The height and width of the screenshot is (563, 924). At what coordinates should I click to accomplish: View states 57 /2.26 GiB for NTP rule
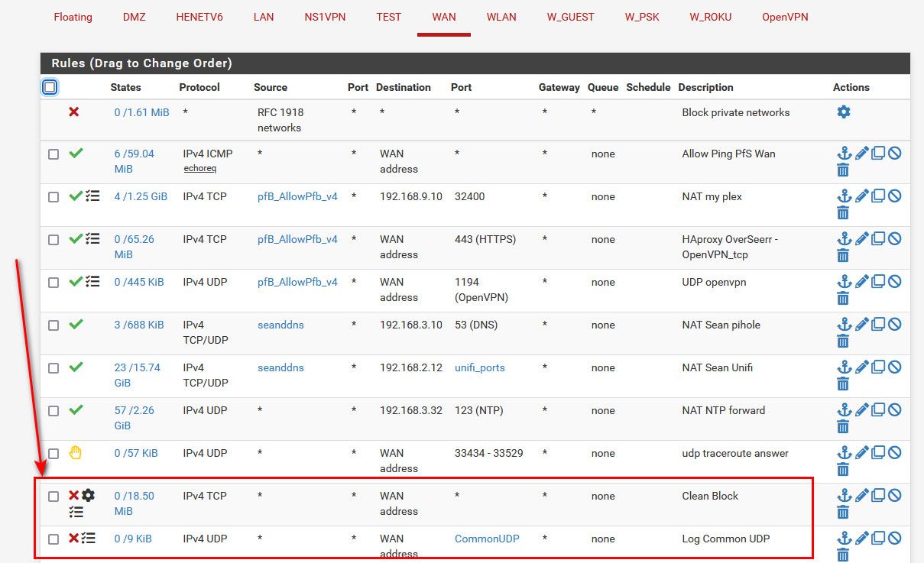(135, 418)
